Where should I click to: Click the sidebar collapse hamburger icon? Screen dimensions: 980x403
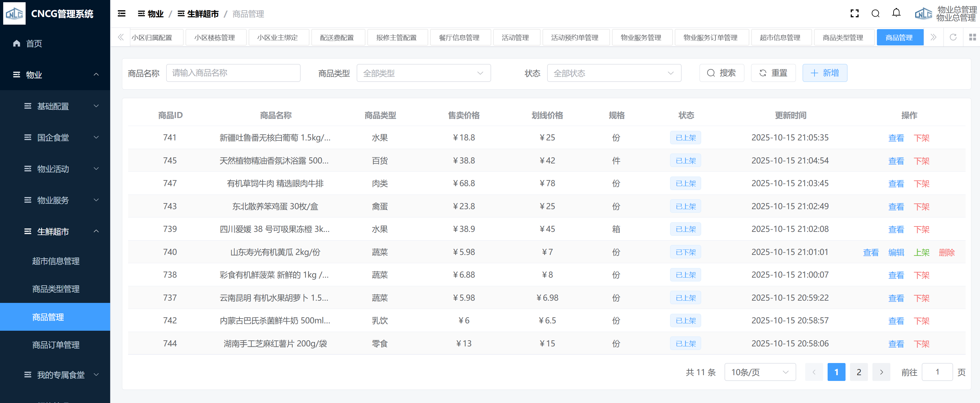(121, 14)
